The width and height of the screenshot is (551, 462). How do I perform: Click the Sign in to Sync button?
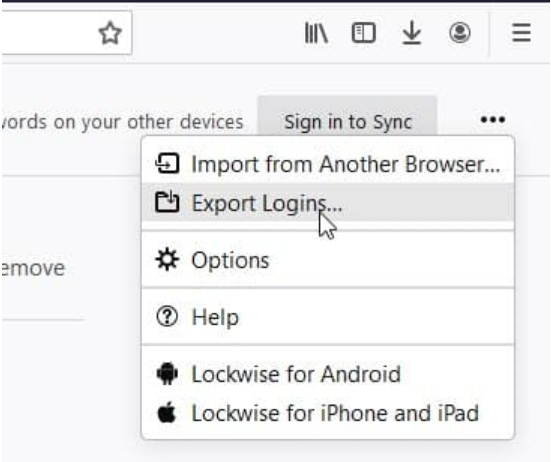[x=347, y=121]
